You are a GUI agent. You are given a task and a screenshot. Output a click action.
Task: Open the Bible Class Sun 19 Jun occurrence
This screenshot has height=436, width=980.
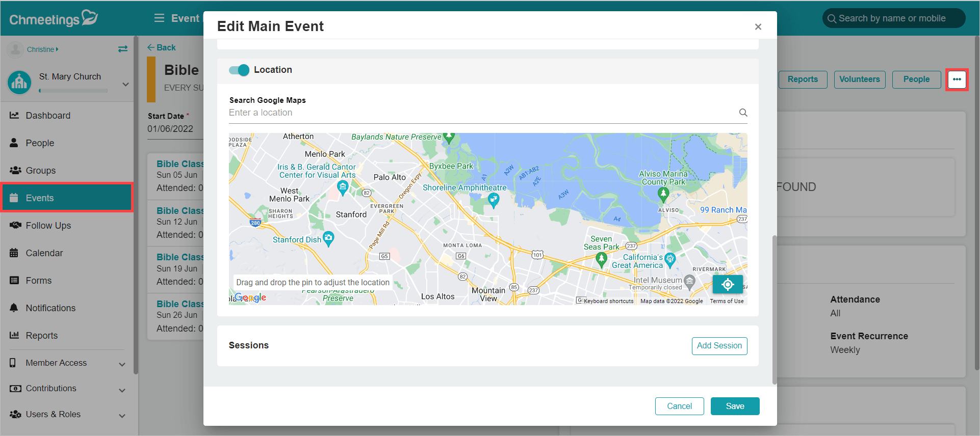[x=176, y=269]
